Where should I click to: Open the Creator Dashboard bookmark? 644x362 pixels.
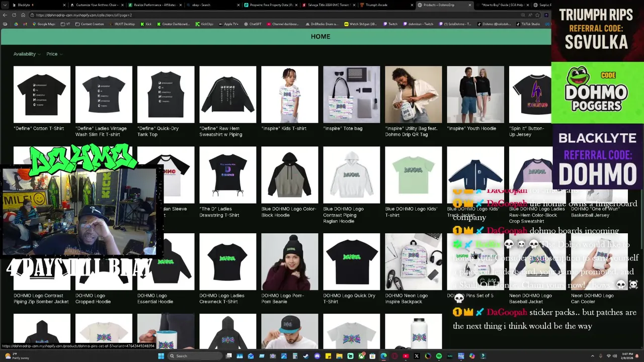[174, 24]
